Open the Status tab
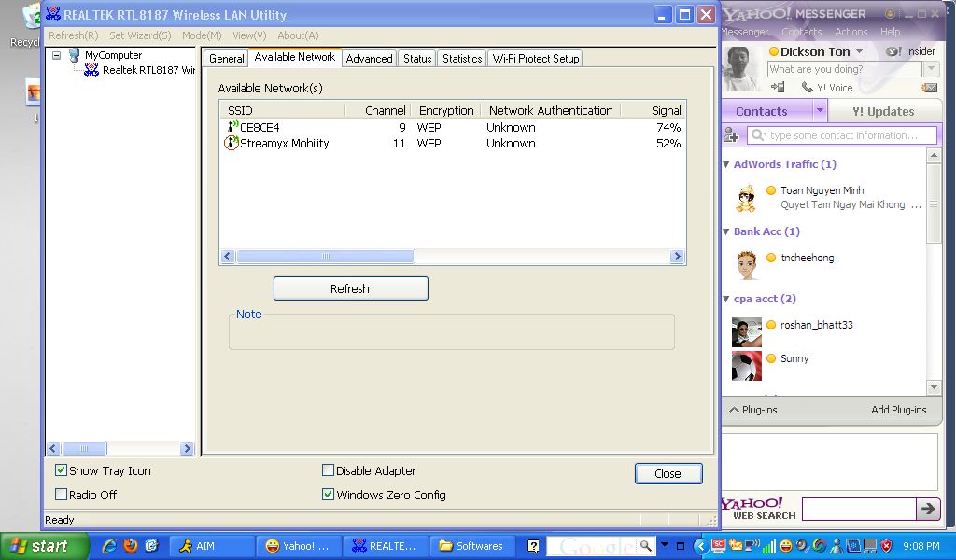956x560 pixels. tap(417, 59)
